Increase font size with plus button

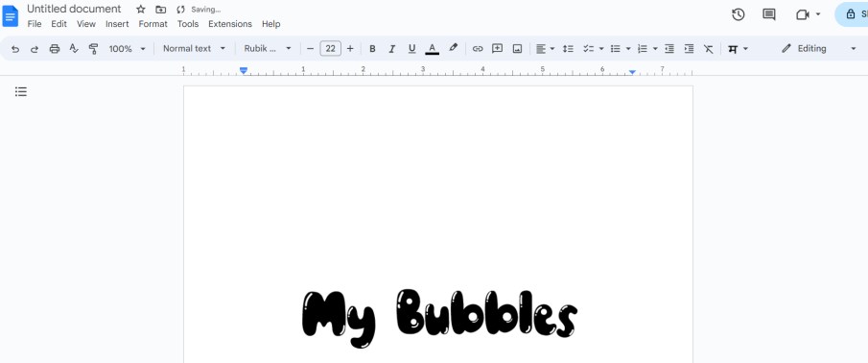pyautogui.click(x=350, y=49)
